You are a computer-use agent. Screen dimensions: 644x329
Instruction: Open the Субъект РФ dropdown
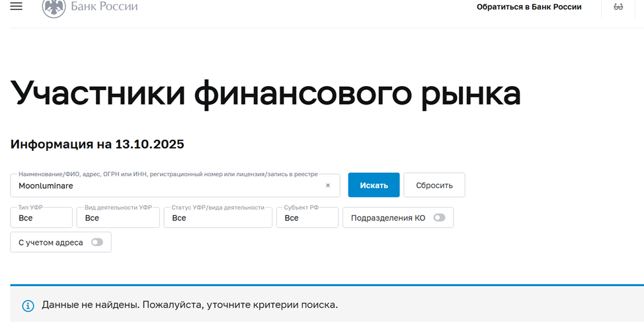(307, 218)
